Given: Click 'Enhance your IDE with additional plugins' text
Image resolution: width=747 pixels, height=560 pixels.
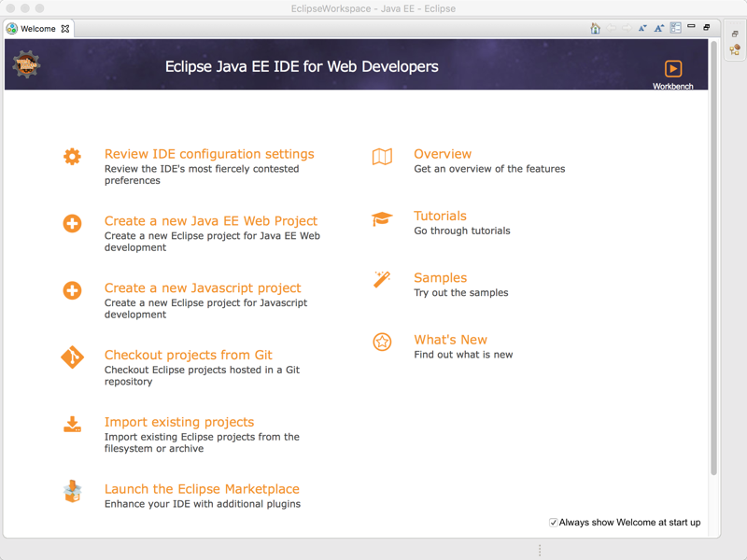Looking at the screenshot, I should 203,504.
